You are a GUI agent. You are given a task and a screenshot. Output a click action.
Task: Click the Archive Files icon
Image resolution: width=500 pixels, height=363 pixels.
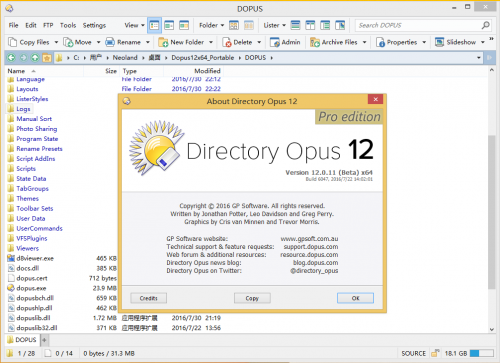point(315,42)
